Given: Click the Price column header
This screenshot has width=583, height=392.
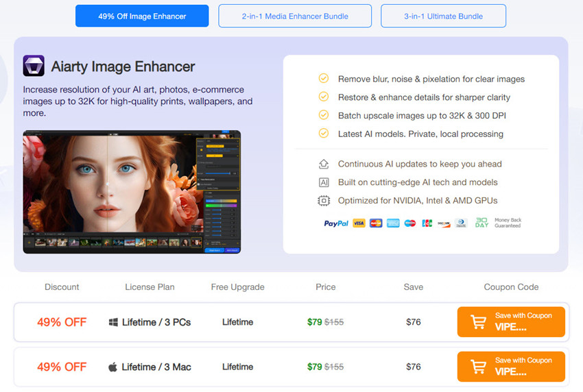Looking at the screenshot, I should [x=326, y=287].
